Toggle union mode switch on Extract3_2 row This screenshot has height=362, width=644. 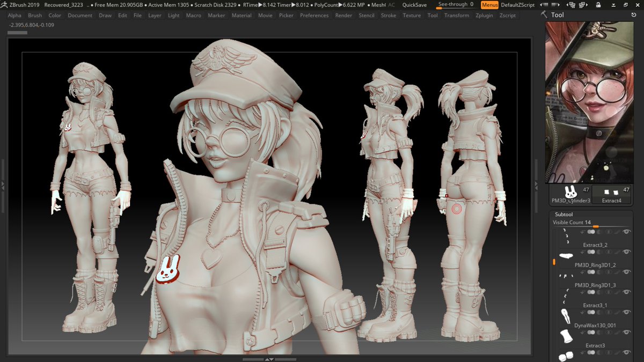point(591,232)
